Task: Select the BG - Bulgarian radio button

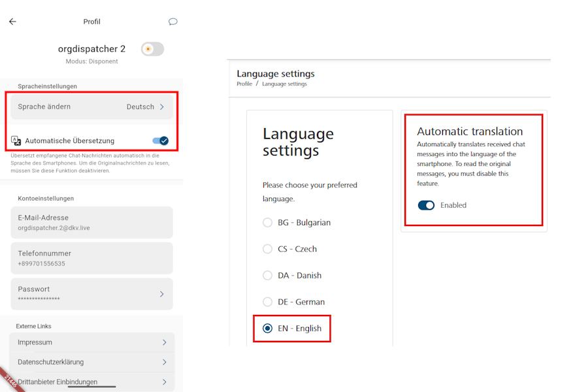Action: (267, 222)
